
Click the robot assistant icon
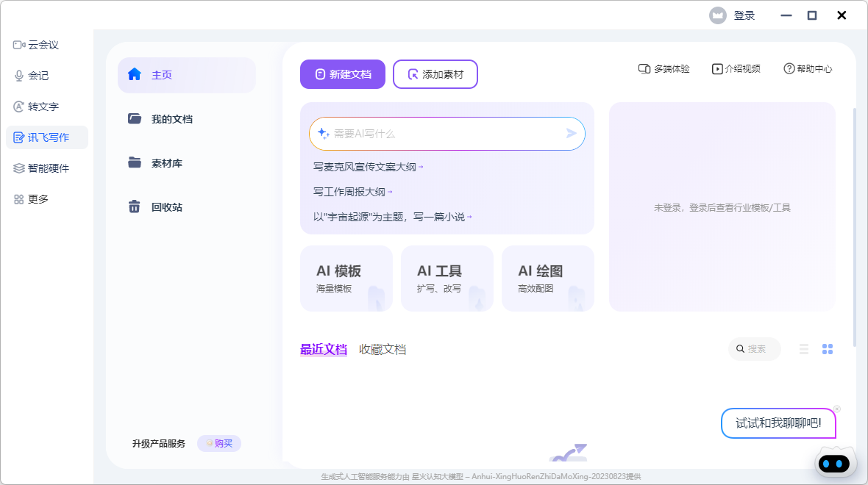tap(834, 463)
